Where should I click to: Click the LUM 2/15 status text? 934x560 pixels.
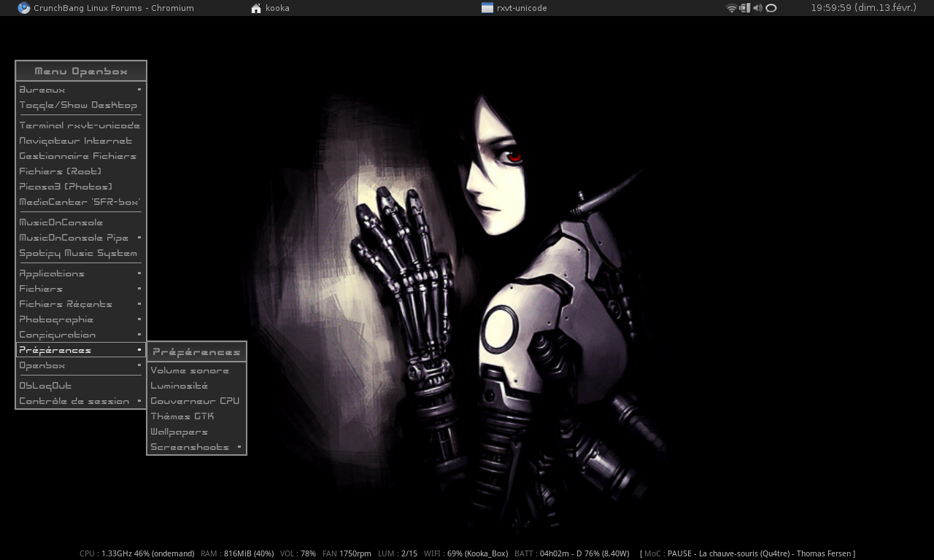pyautogui.click(x=398, y=553)
